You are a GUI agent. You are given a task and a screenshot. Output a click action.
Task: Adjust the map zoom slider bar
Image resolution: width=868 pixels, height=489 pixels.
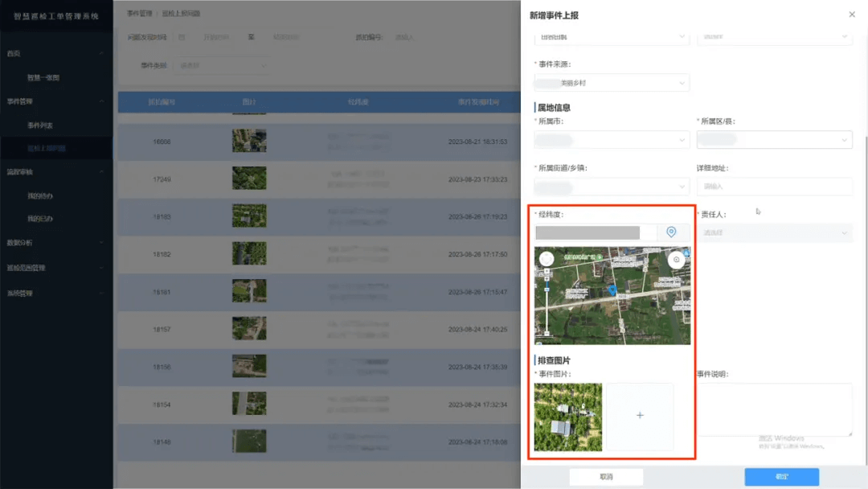click(547, 302)
